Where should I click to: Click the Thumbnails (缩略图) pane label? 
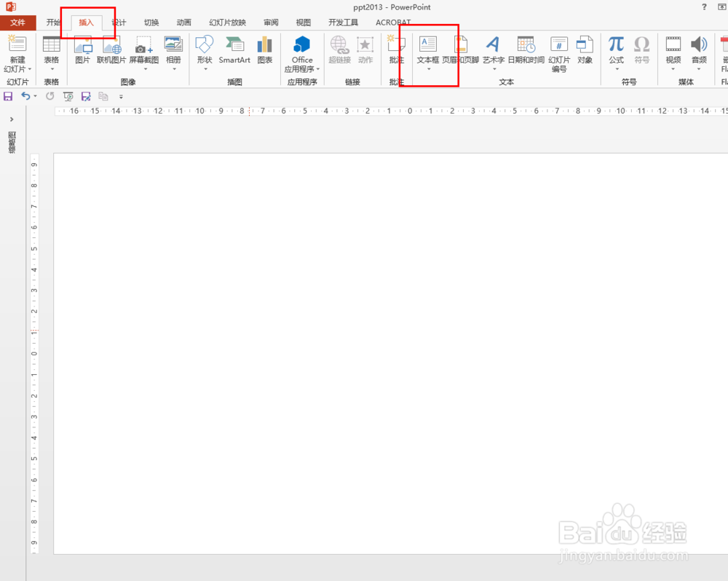(12, 142)
